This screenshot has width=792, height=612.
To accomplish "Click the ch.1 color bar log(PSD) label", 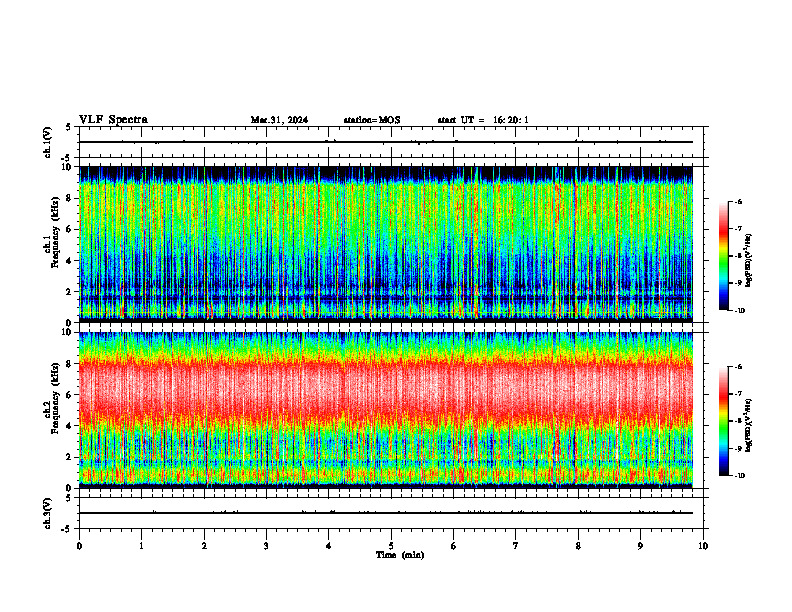I will [749, 261].
